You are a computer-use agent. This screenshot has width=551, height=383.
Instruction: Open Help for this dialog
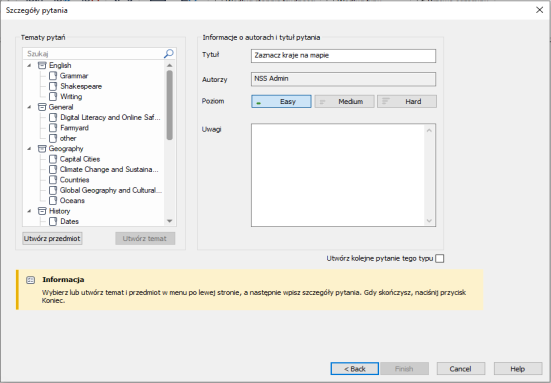[518, 369]
